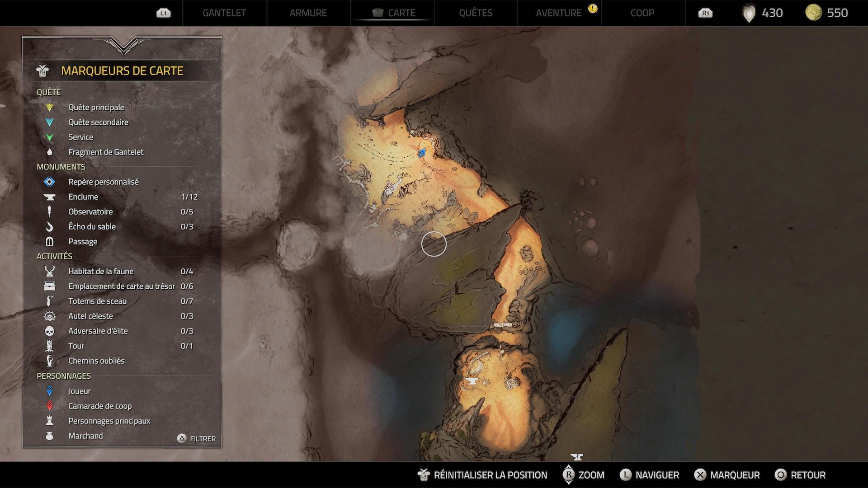Image resolution: width=868 pixels, height=488 pixels.
Task: Go to the AVENTURE tab
Action: click(559, 13)
